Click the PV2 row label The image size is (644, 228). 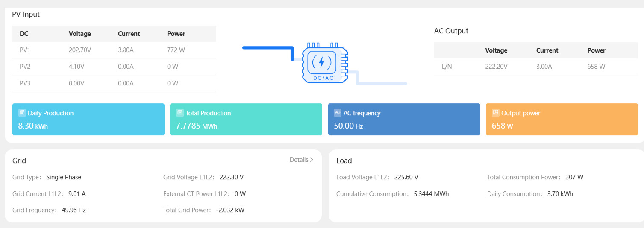[x=25, y=67]
